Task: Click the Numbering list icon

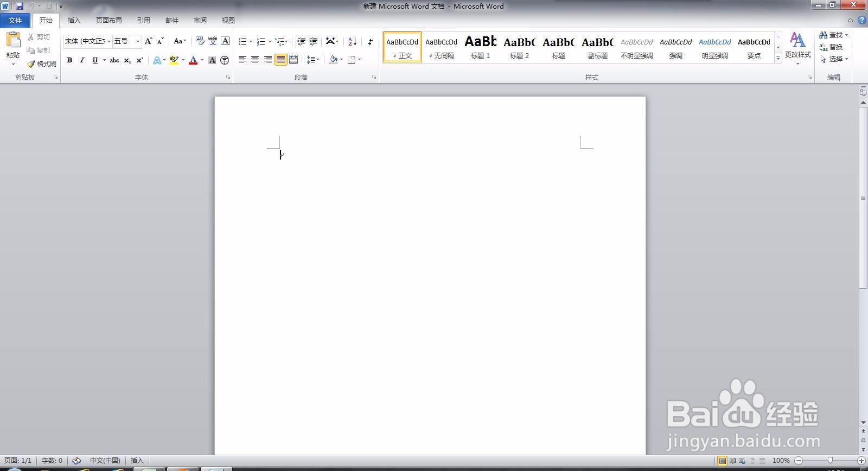Action: coord(261,41)
